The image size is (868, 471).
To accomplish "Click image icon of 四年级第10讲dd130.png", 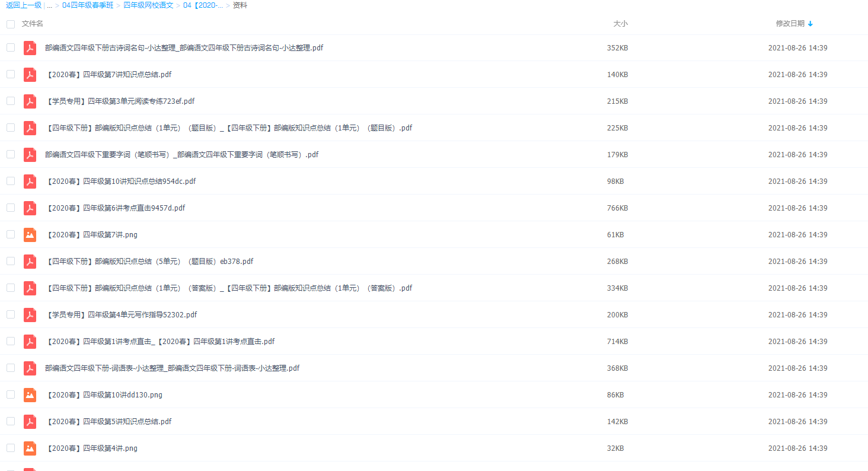I will point(30,395).
